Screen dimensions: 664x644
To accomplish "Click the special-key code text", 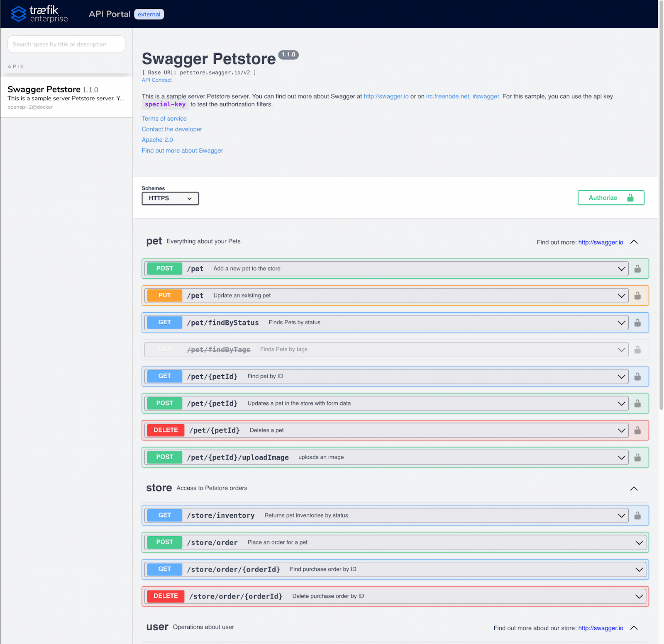I will [x=165, y=104].
